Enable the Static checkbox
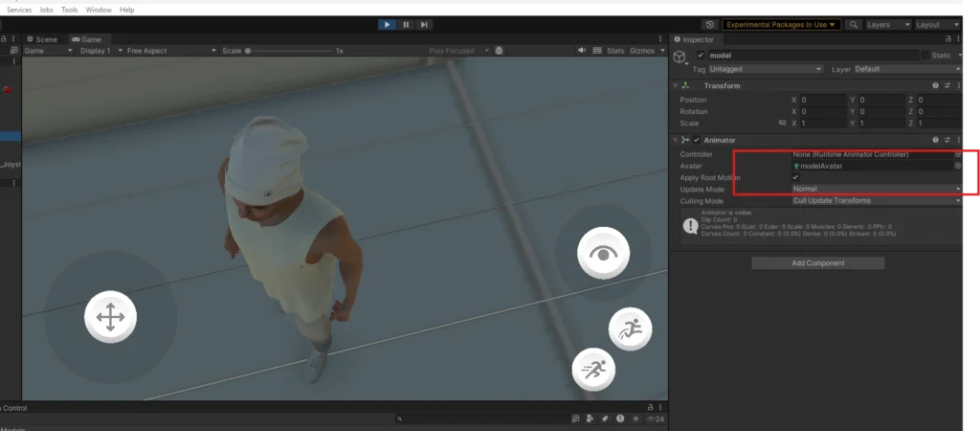The image size is (980, 431). tap(926, 56)
